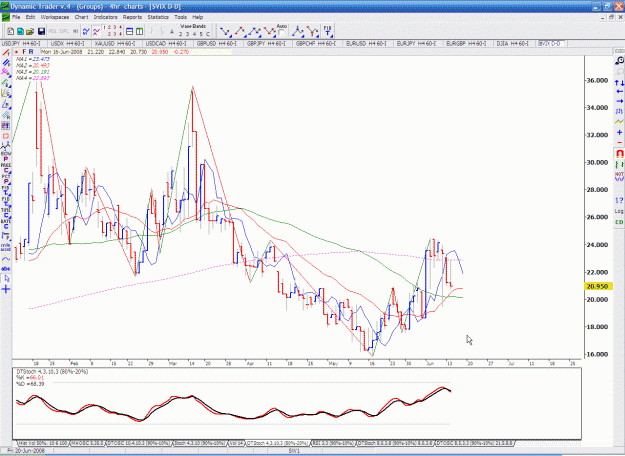Open the Statistics menu
The width and height of the screenshot is (625, 456).
pos(158,17)
